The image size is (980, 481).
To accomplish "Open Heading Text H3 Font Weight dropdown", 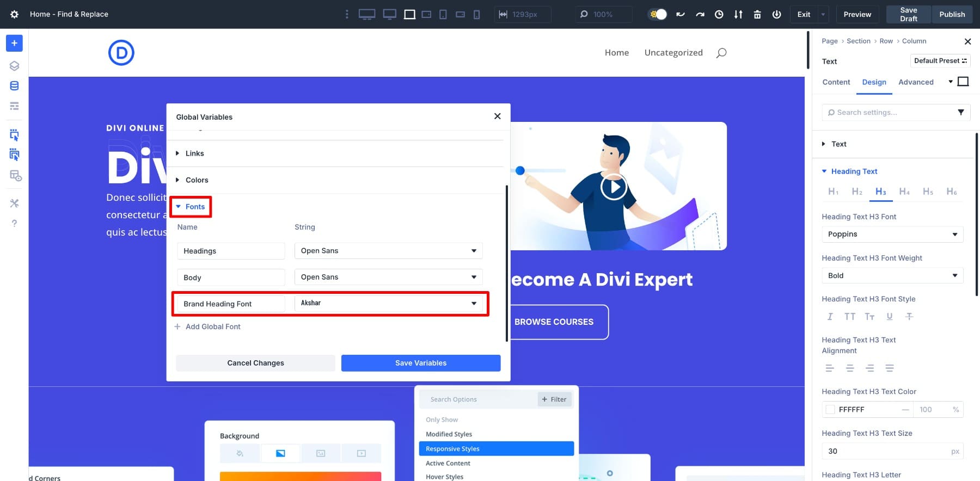I will pyautogui.click(x=892, y=276).
